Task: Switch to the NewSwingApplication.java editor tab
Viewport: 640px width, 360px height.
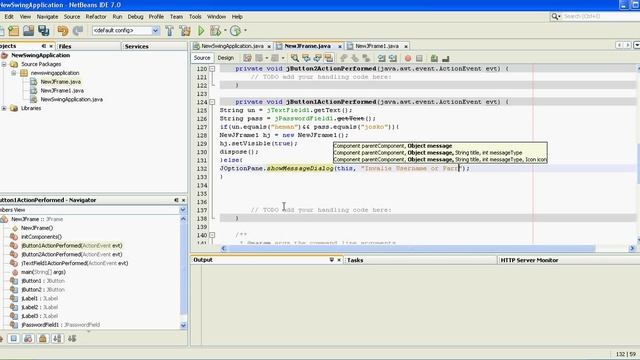Action: (x=233, y=46)
